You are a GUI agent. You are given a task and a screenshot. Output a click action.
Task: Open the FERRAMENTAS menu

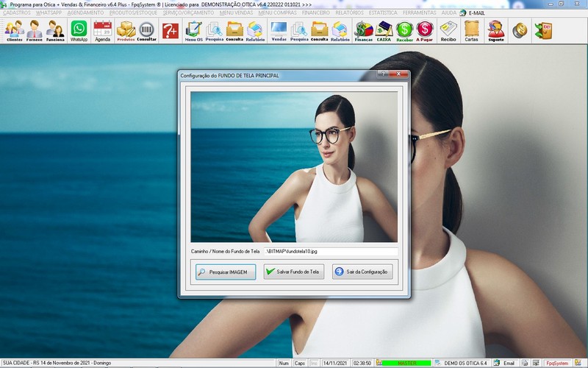(420, 13)
